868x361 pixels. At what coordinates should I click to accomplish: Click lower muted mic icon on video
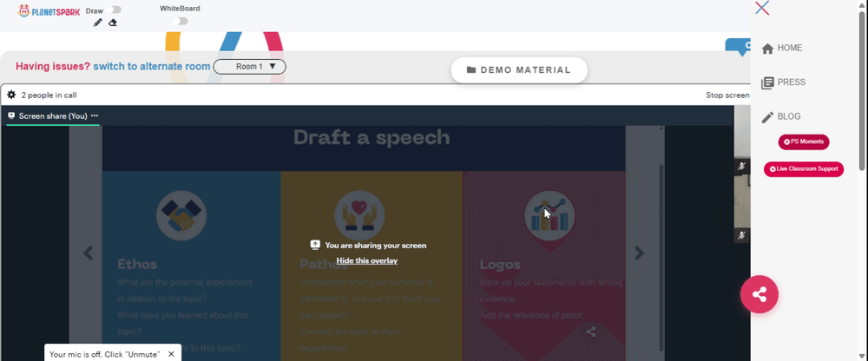click(742, 235)
